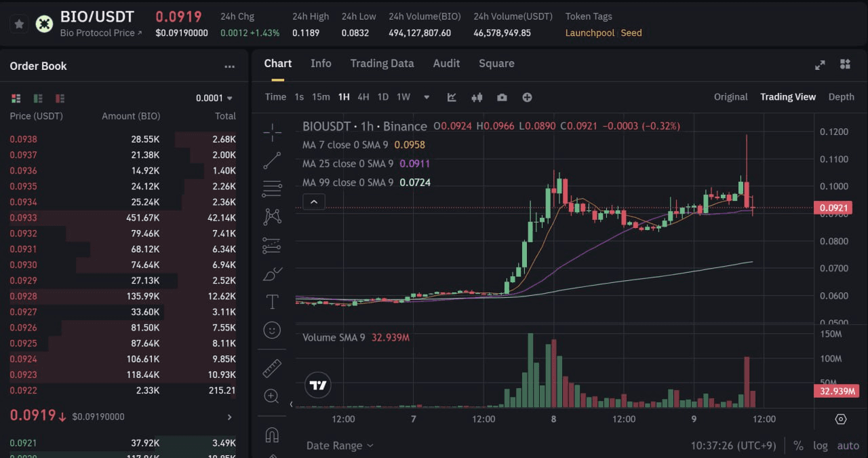This screenshot has height=458, width=868.
Task: Show sell orders only order book view
Action: tap(60, 98)
